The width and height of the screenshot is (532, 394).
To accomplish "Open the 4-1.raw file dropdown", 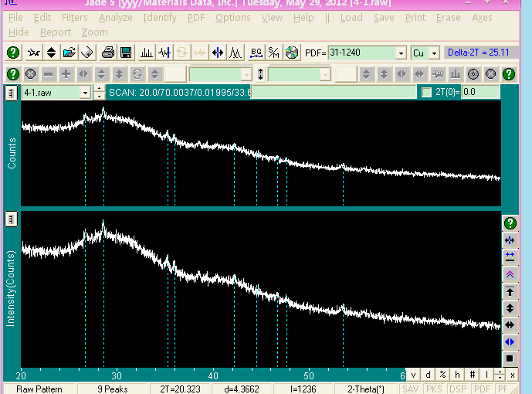I will coord(85,93).
